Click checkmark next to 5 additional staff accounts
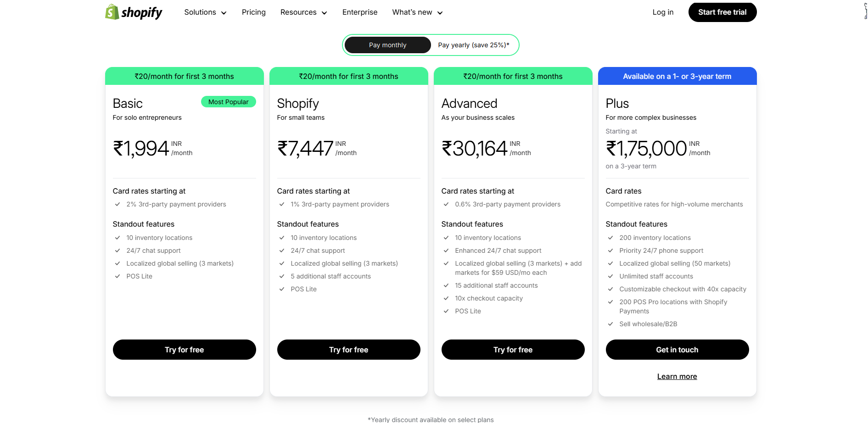The image size is (868, 423). 282,276
